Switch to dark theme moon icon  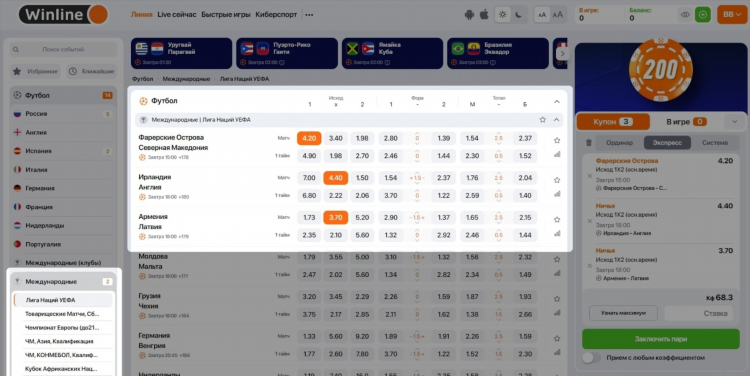[519, 15]
